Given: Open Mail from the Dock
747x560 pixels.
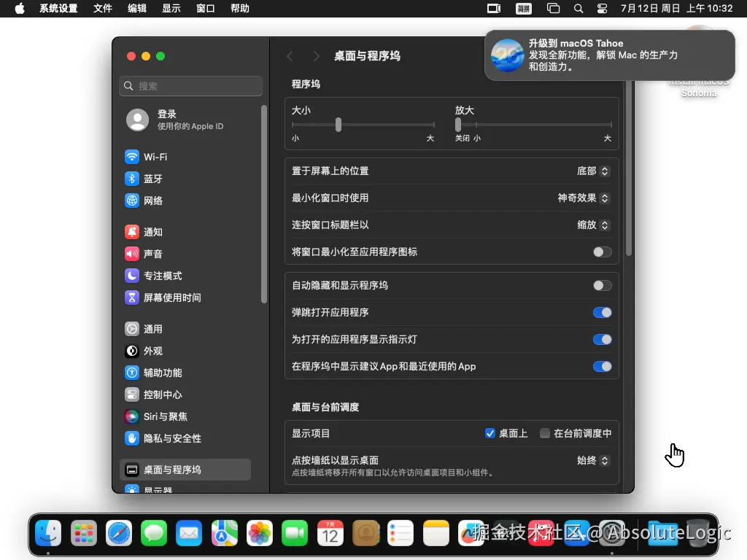Looking at the screenshot, I should [189, 533].
